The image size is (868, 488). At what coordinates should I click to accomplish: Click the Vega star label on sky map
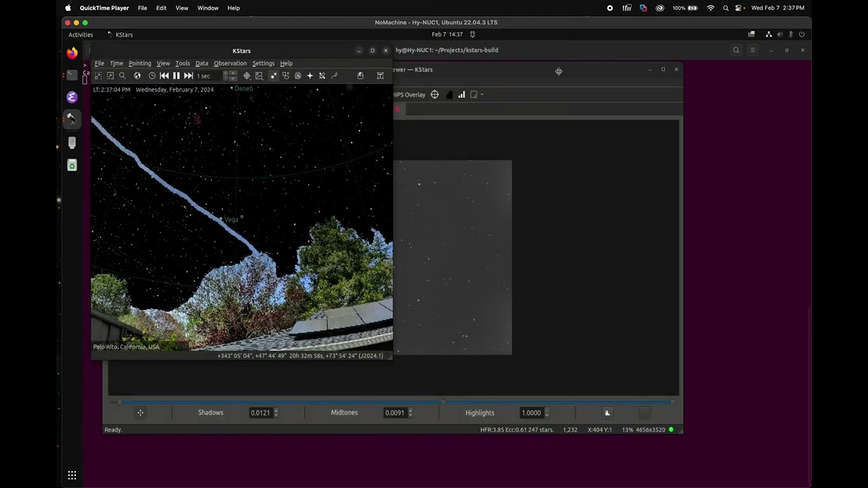pyautogui.click(x=231, y=220)
